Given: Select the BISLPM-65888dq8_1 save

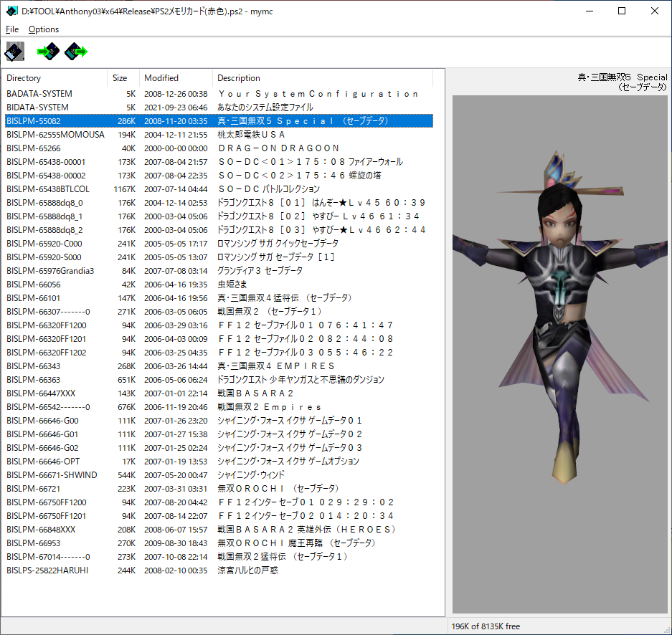Looking at the screenshot, I should click(219, 216).
